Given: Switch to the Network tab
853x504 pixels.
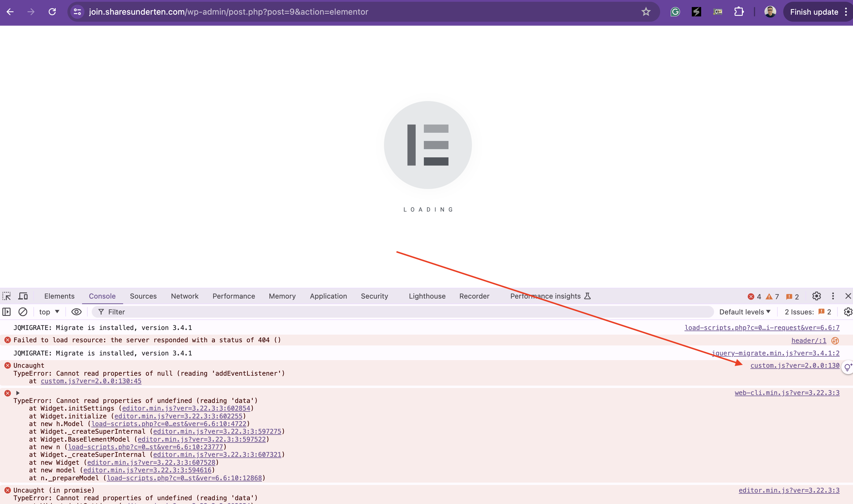Looking at the screenshot, I should click(184, 296).
